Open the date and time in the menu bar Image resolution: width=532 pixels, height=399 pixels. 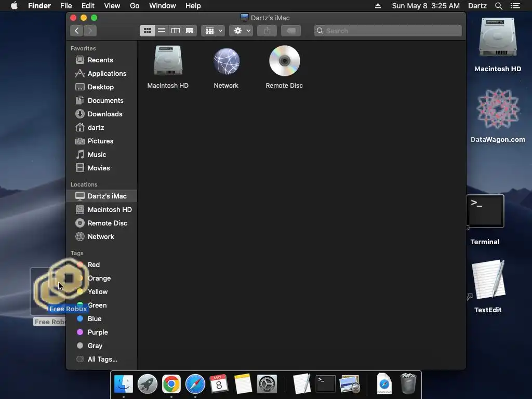pyautogui.click(x=426, y=6)
